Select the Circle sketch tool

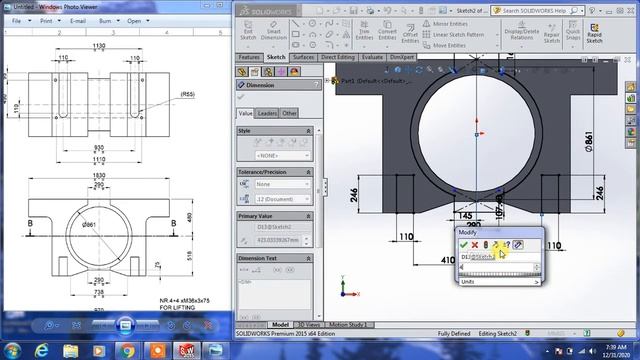pos(312,24)
